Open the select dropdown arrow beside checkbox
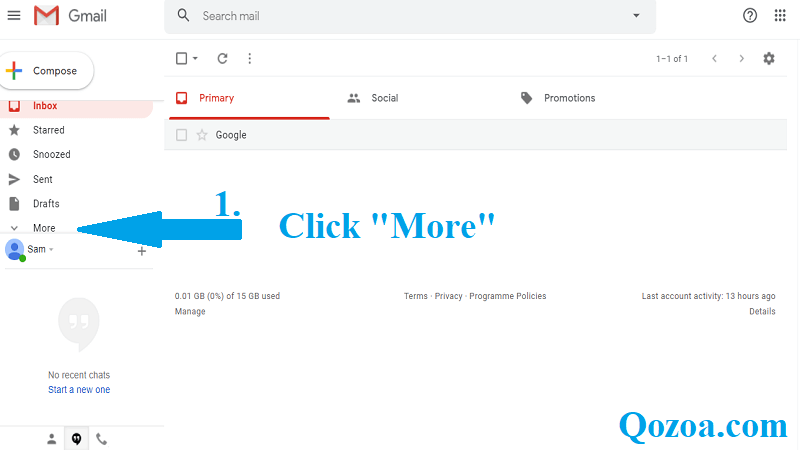 pos(195,59)
